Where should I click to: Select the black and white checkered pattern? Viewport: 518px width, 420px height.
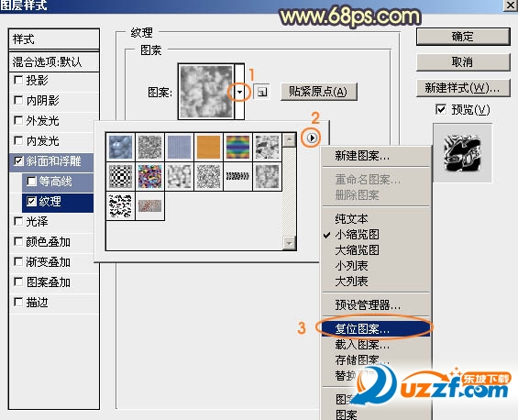tap(121, 176)
